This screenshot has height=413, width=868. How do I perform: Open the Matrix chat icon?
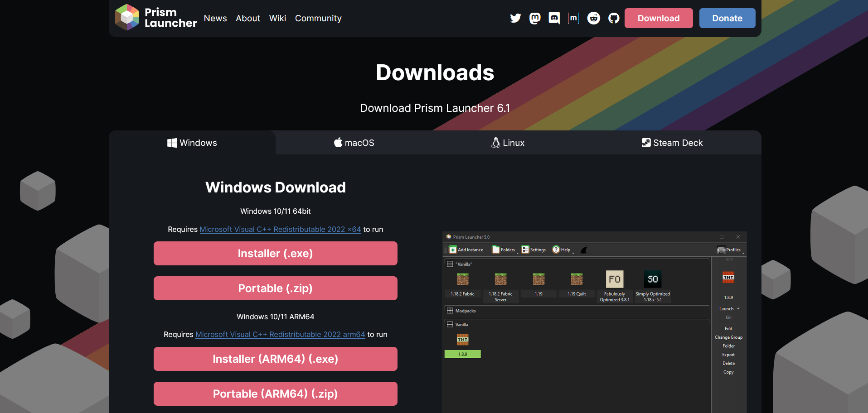[x=573, y=18]
